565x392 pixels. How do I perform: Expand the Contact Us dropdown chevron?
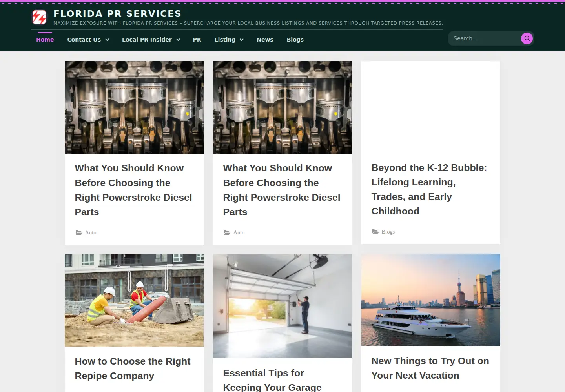[107, 40]
